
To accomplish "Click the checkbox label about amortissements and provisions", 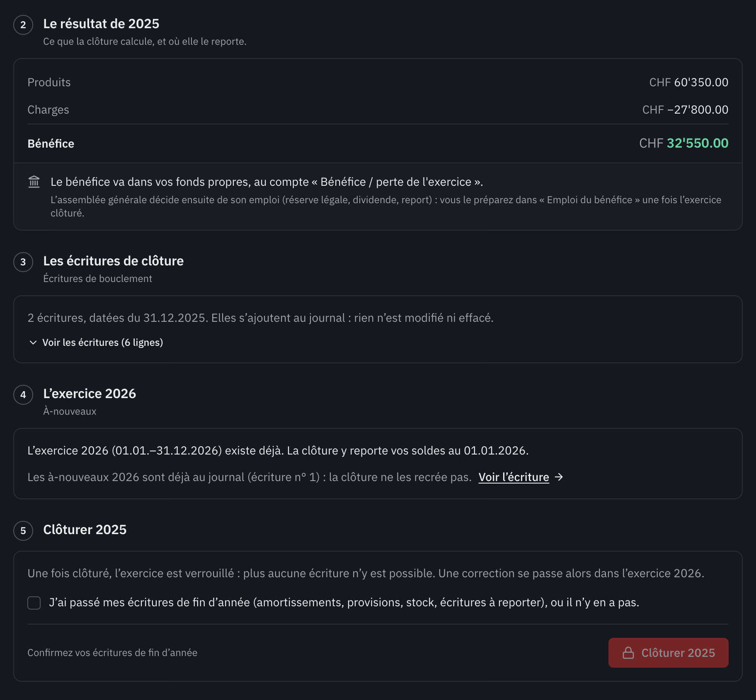I will pyautogui.click(x=344, y=602).
